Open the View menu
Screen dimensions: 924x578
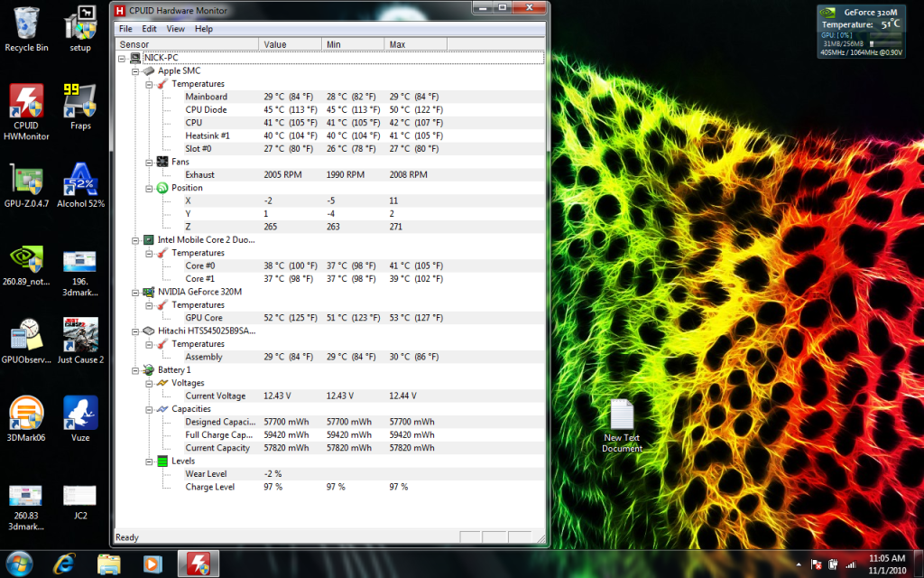pos(176,28)
